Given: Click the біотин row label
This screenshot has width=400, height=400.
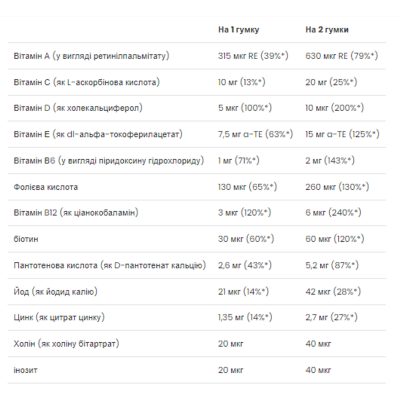Looking at the screenshot, I should tap(26, 239).
